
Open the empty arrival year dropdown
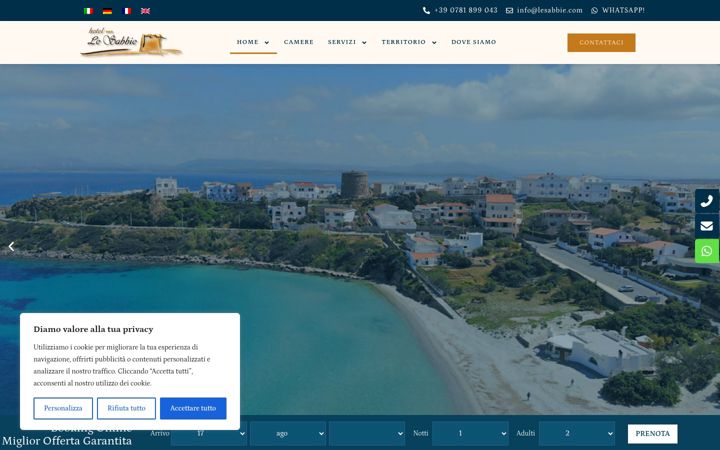(367, 433)
